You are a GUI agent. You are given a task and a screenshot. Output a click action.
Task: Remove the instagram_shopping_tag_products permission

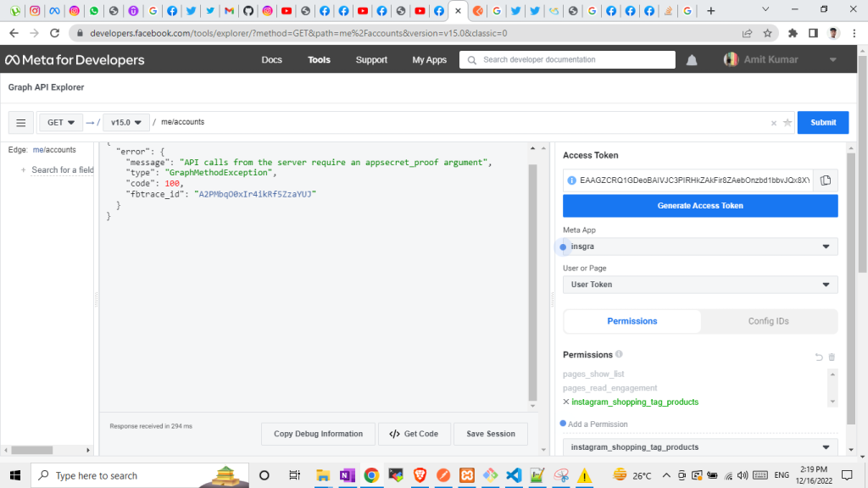(566, 402)
